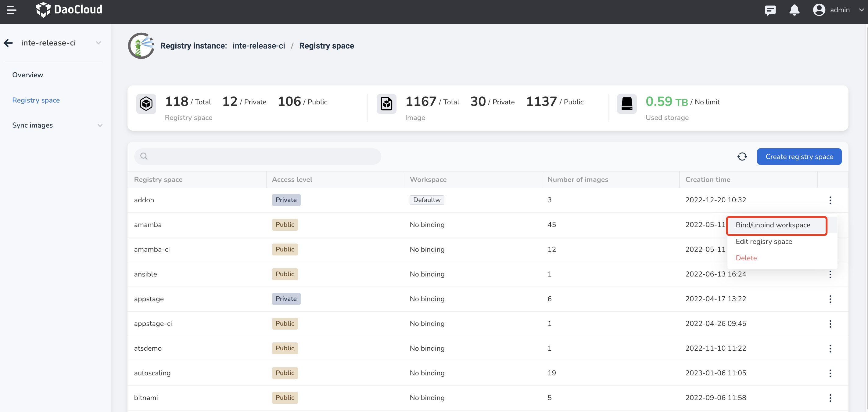Click the image statistics icon
Image resolution: width=868 pixels, height=412 pixels.
pos(386,103)
